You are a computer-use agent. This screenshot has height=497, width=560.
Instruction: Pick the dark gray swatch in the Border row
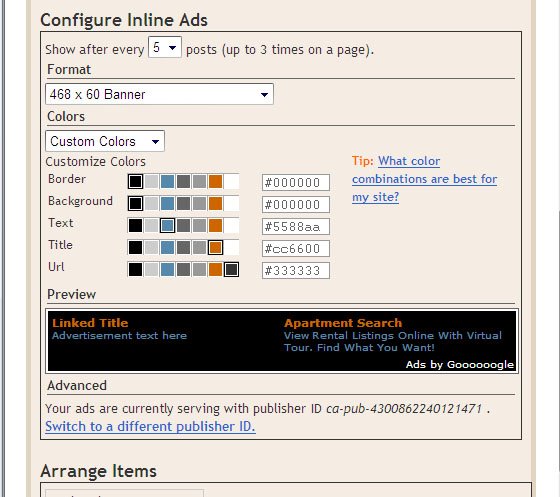click(x=183, y=181)
